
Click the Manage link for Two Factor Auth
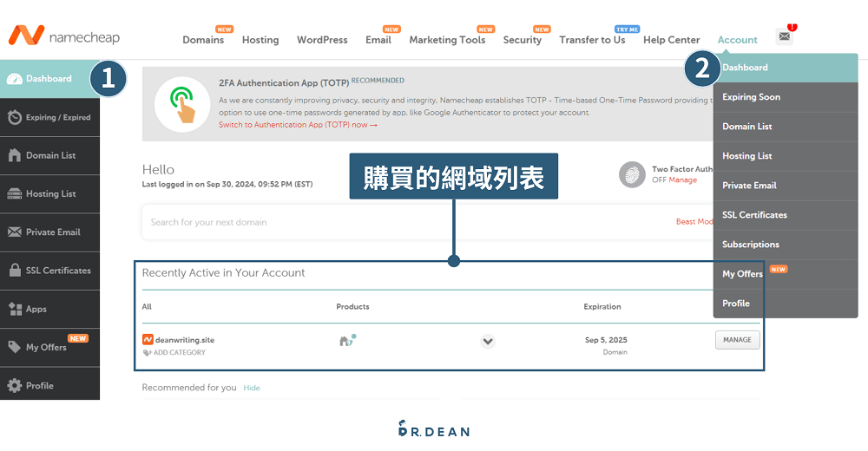click(682, 180)
